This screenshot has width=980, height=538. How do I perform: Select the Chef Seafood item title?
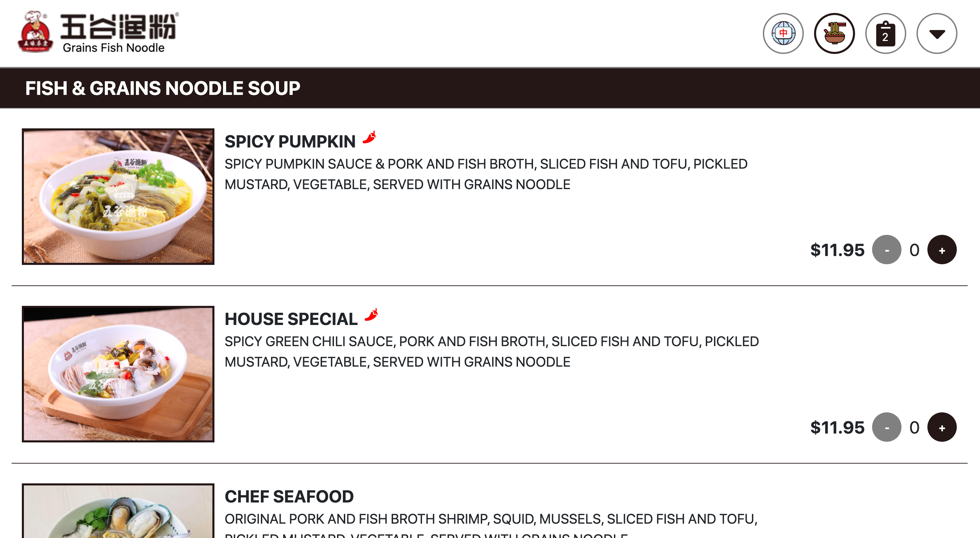point(289,497)
